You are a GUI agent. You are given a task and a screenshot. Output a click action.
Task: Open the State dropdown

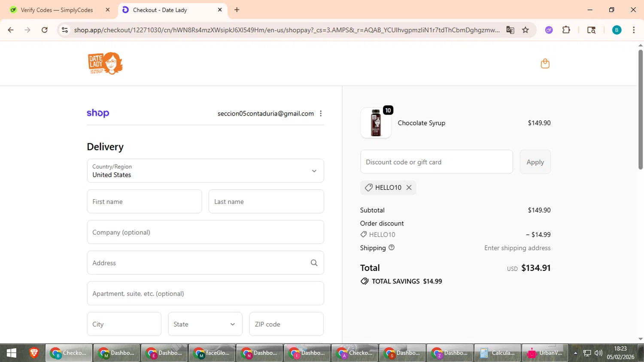click(205, 324)
